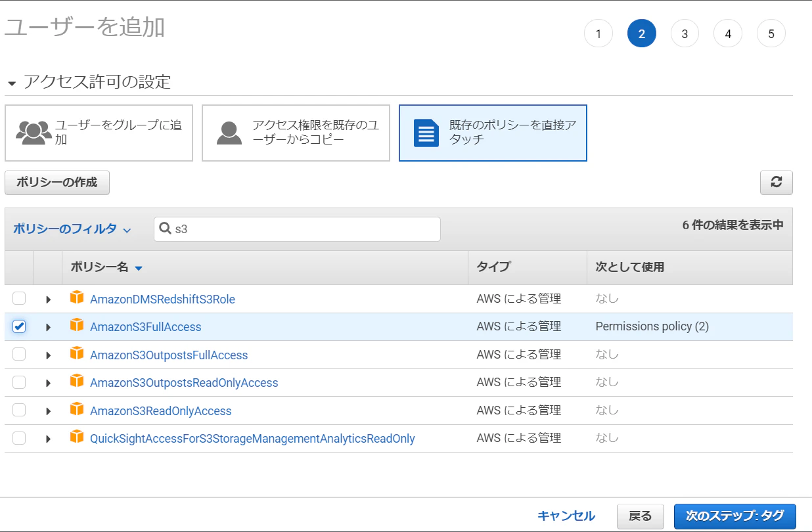Click the 6 件の結果を表示中 text
Image resolution: width=812 pixels, height=532 pixels.
coord(733,225)
